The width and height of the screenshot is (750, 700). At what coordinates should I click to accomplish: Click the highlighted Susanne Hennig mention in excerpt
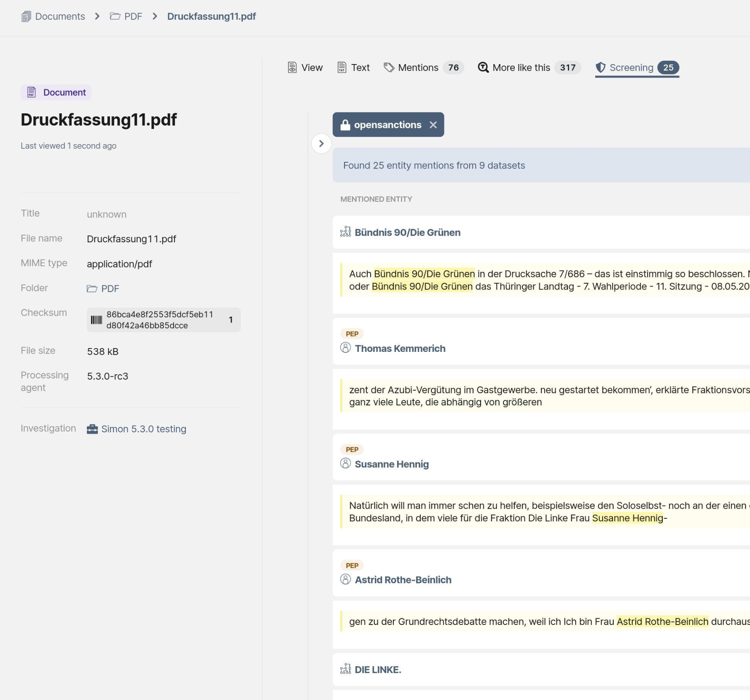pyautogui.click(x=628, y=518)
